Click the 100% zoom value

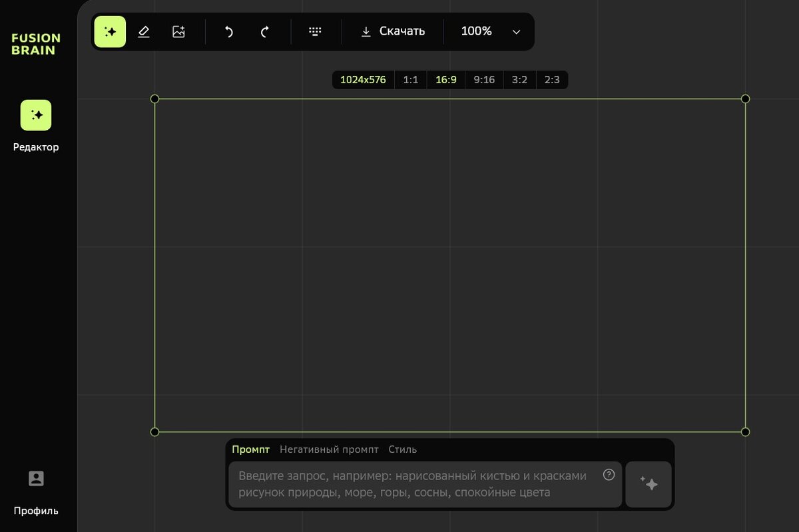[x=476, y=31]
